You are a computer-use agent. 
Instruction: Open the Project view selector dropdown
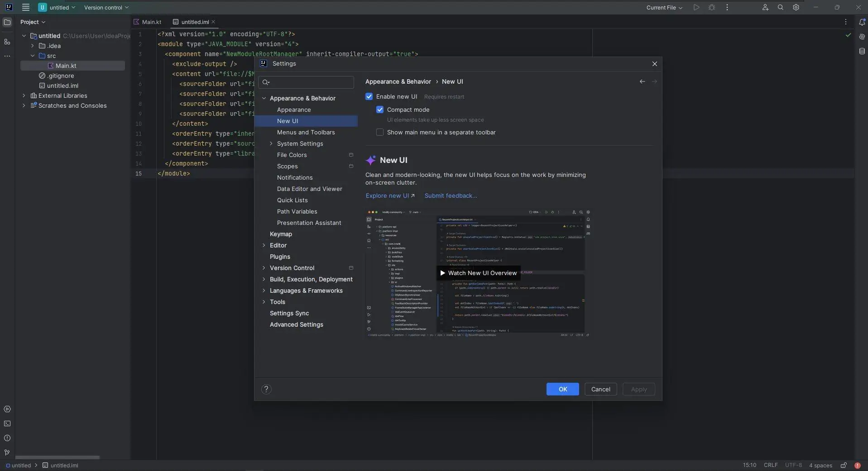pyautogui.click(x=33, y=22)
